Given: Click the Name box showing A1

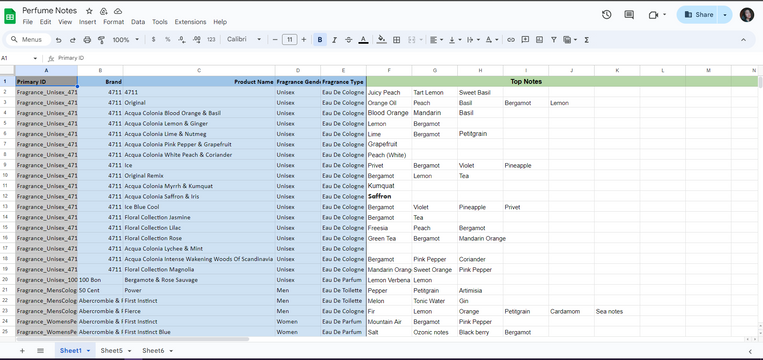Looking at the screenshot, I should click(x=18, y=58).
